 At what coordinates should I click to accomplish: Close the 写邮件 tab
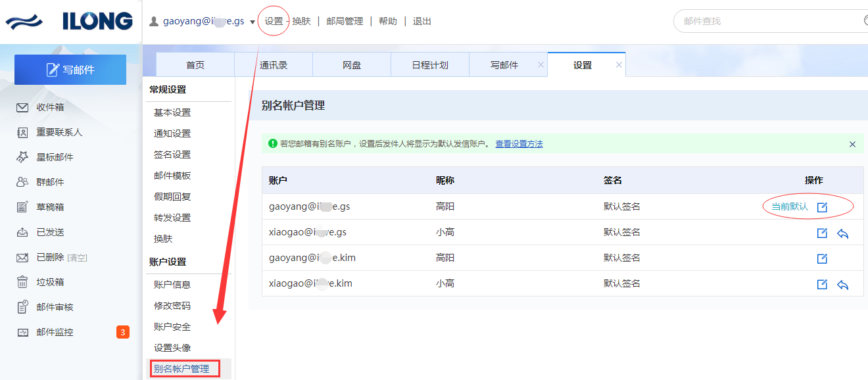(541, 64)
